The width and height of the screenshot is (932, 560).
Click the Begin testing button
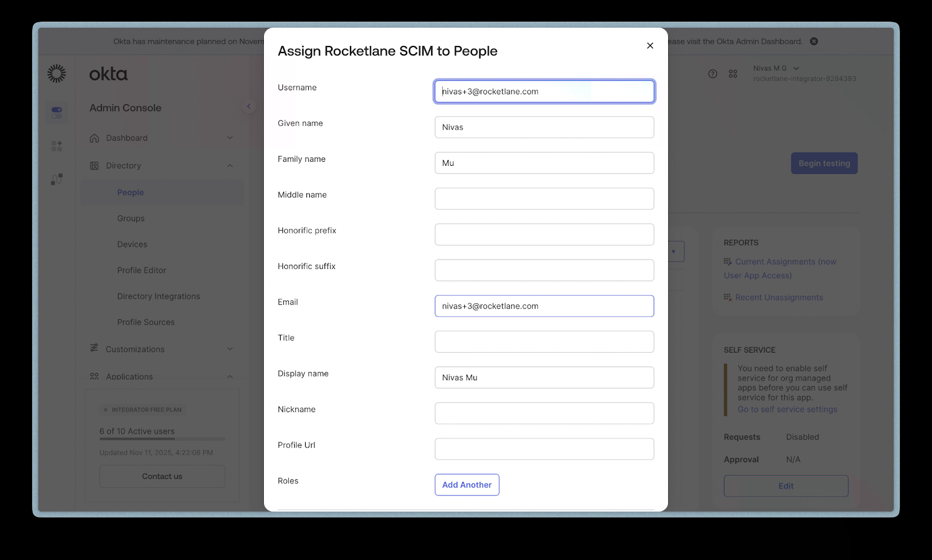[x=824, y=164]
